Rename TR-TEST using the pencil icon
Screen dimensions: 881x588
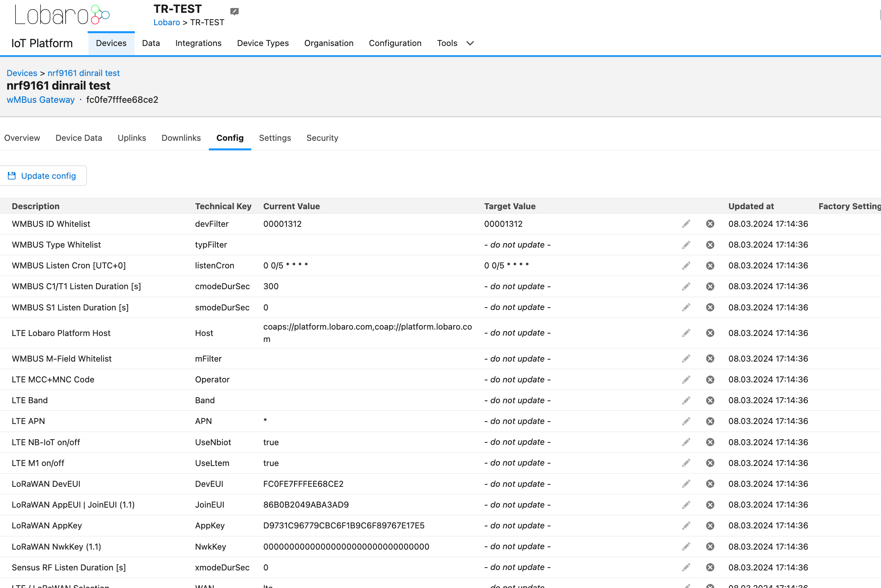[x=234, y=11]
